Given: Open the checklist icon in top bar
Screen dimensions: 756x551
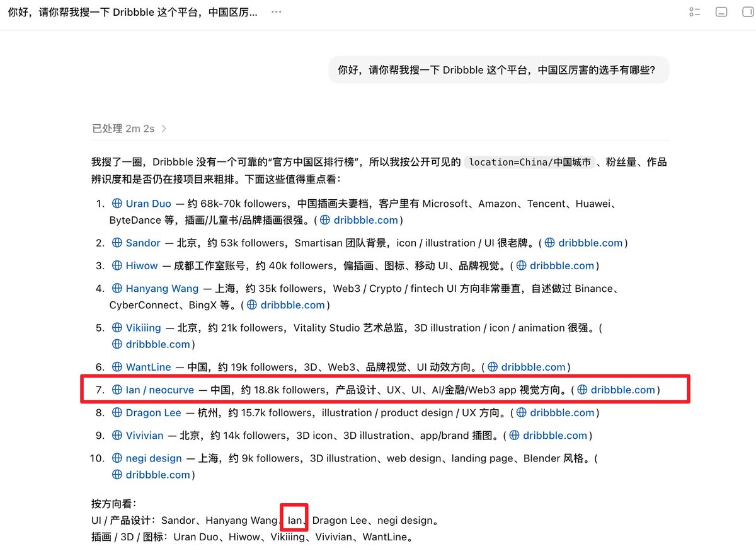Looking at the screenshot, I should [695, 12].
